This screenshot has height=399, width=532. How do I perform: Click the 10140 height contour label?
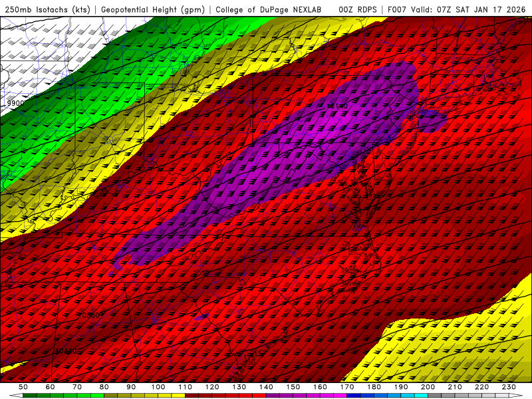click(x=337, y=106)
